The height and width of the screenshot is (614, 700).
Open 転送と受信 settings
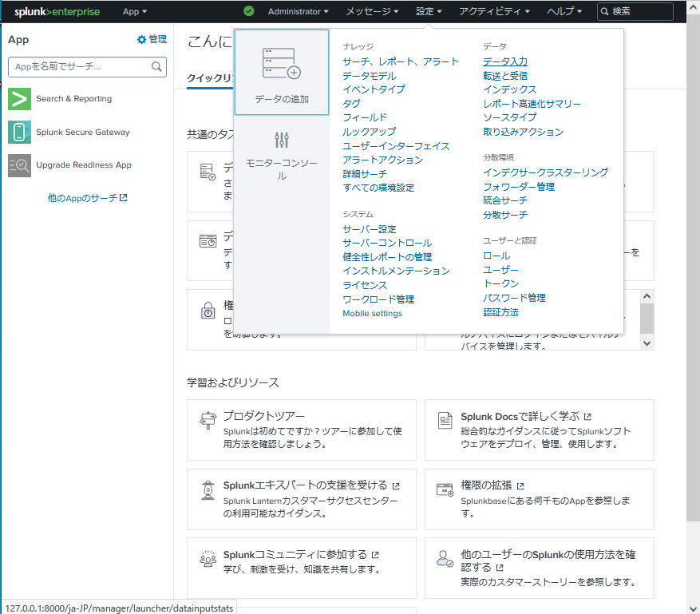click(x=505, y=76)
